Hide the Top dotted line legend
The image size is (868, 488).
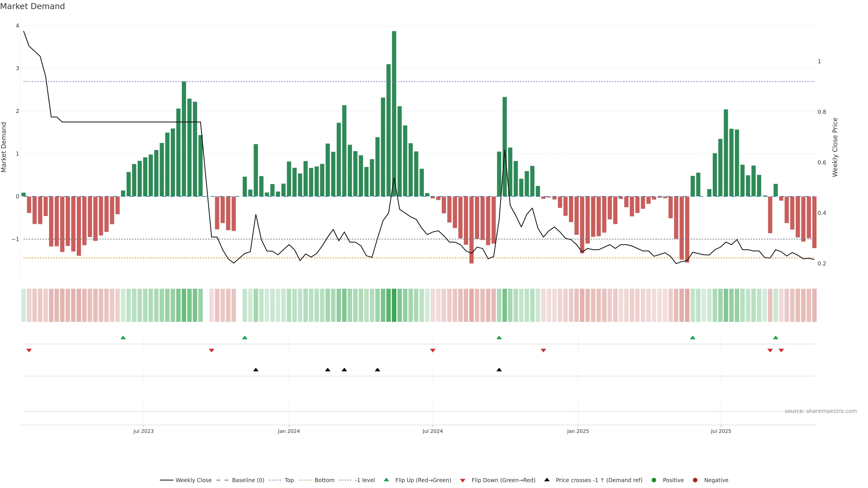289,480
